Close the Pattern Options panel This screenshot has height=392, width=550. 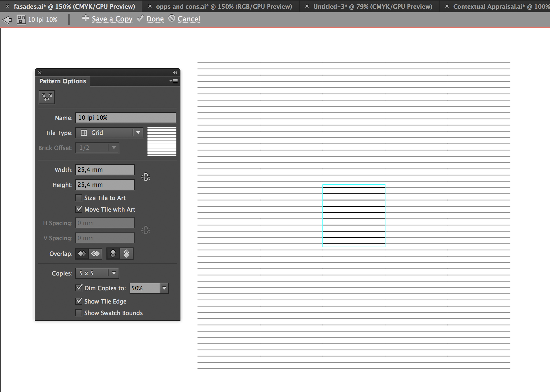click(x=40, y=73)
